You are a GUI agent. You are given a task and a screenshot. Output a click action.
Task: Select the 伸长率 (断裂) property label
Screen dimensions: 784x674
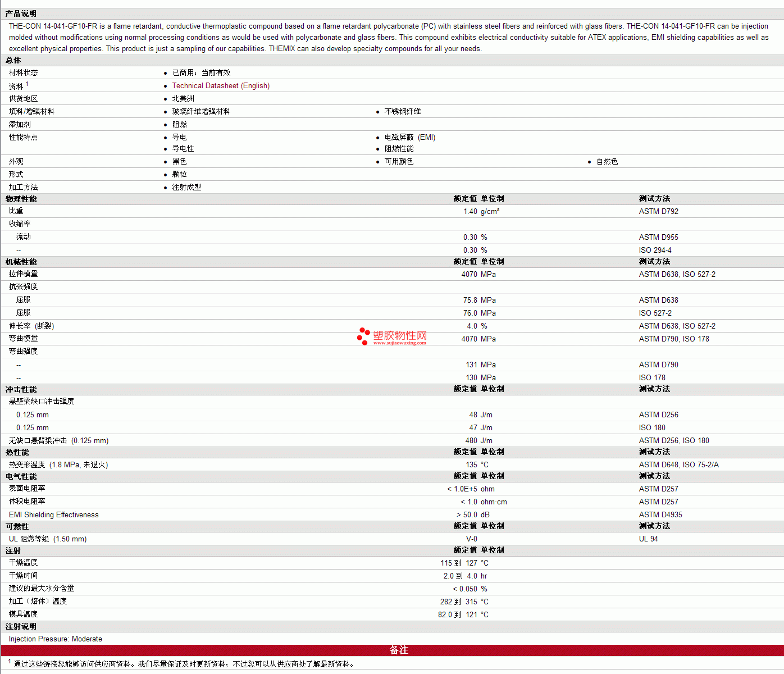coord(31,326)
